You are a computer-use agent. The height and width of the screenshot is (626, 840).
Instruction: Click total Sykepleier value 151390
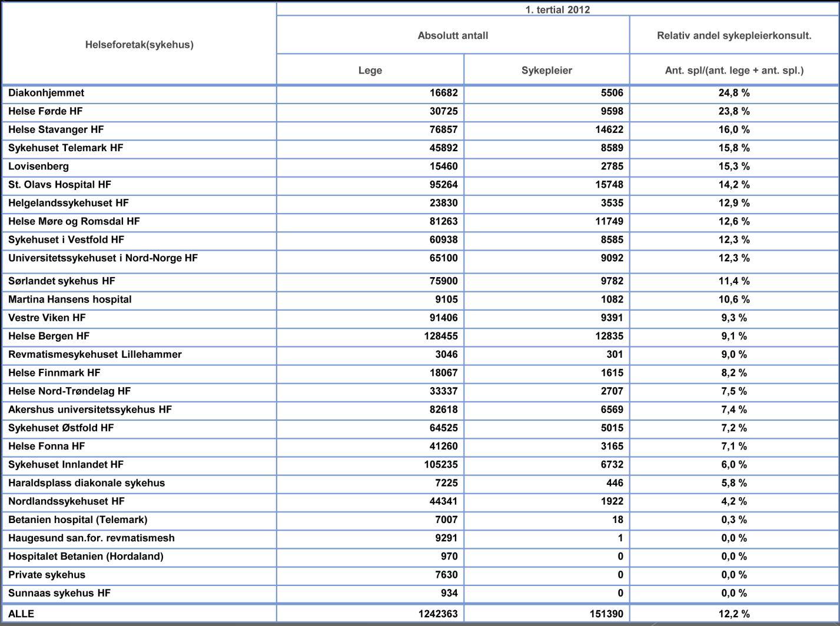click(606, 614)
